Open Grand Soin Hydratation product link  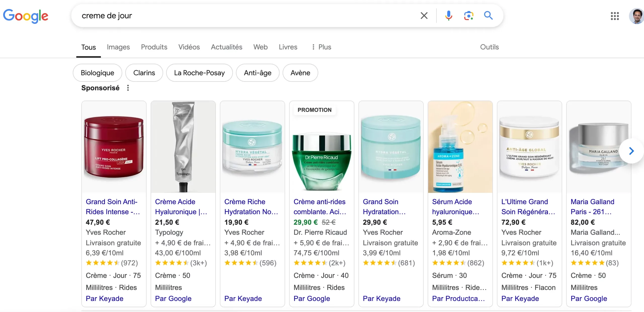[x=384, y=207]
